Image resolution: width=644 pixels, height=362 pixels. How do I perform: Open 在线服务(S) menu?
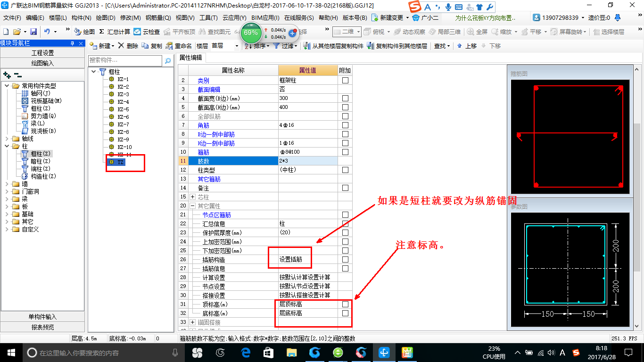click(x=299, y=18)
